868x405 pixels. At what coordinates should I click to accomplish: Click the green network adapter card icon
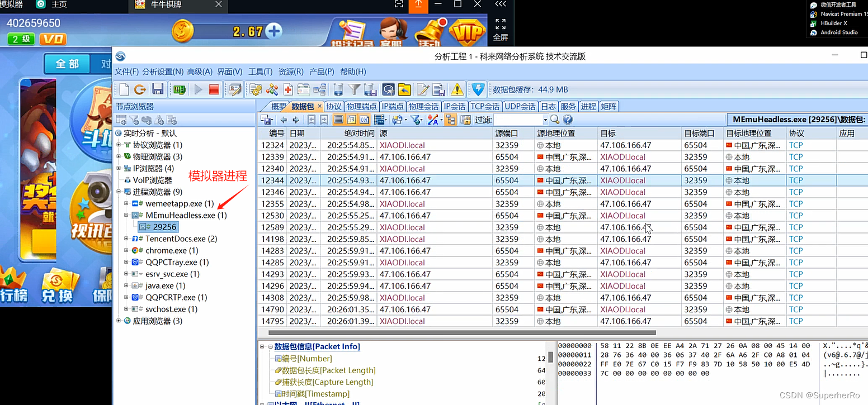click(x=180, y=89)
